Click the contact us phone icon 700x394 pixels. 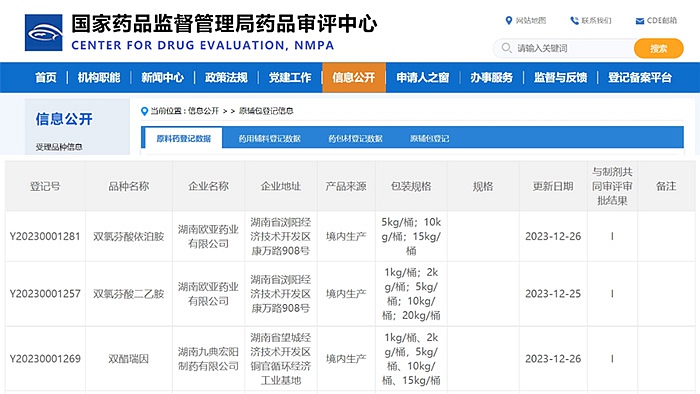pyautogui.click(x=574, y=21)
